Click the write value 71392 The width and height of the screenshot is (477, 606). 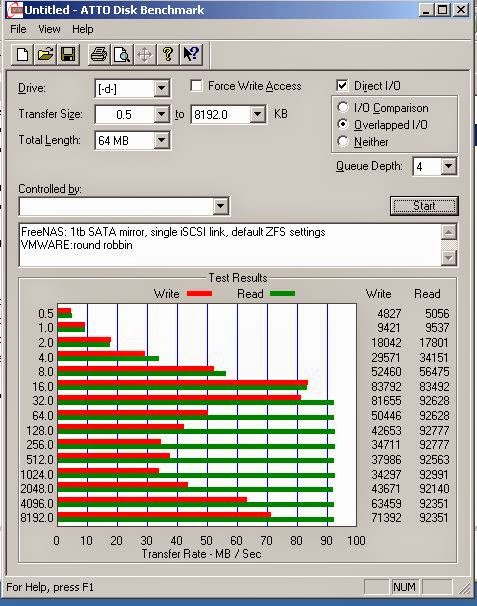tap(386, 517)
